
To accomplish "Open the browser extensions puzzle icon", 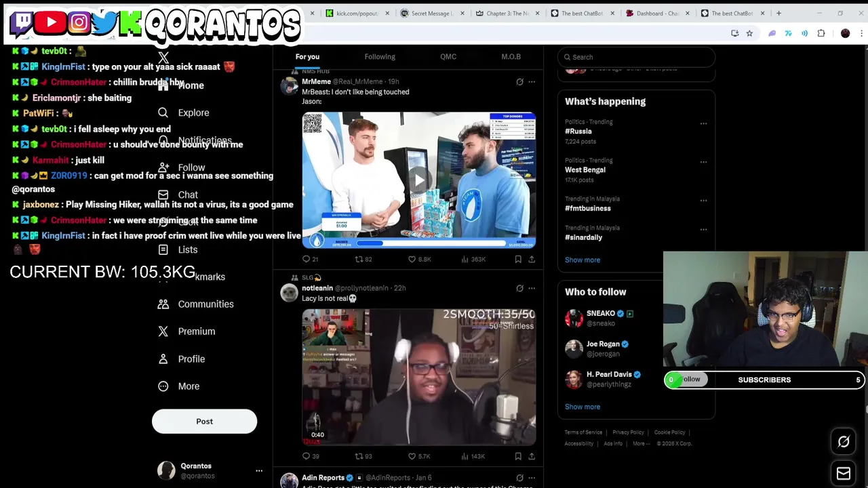I will point(821,33).
